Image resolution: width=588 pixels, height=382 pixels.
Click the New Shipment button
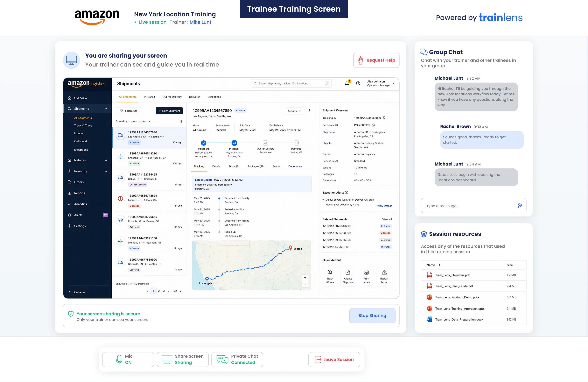click(x=169, y=111)
